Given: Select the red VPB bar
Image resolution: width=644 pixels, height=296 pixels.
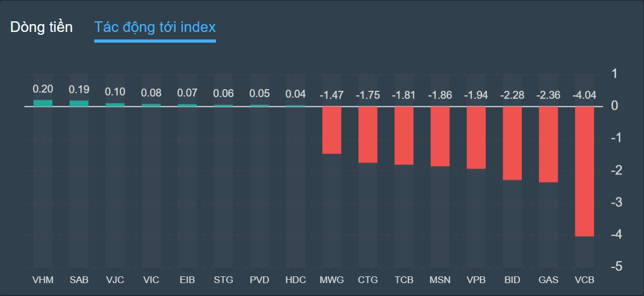Looking at the screenshot, I should pos(476,137).
